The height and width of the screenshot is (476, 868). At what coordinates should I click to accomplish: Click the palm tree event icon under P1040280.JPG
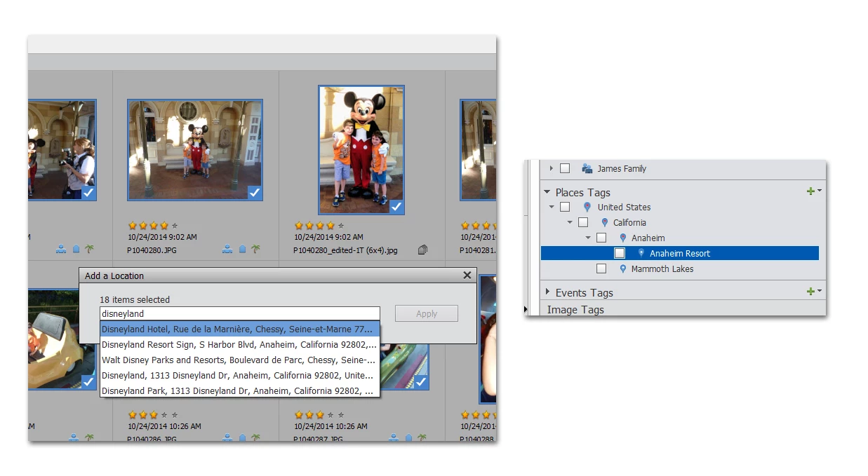(x=255, y=249)
